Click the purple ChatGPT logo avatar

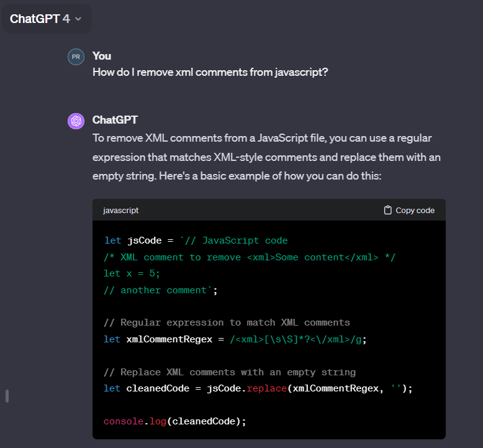76,121
